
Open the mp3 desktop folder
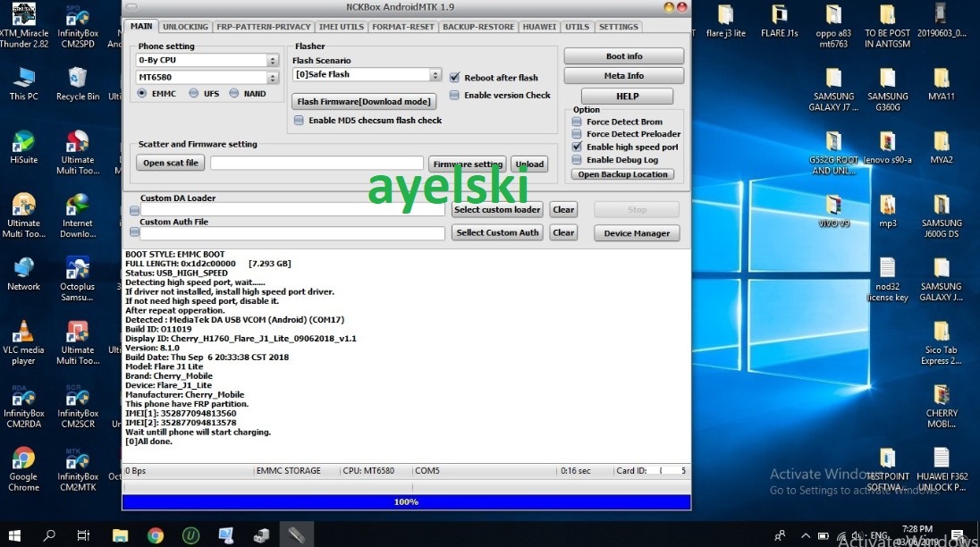[887, 211]
